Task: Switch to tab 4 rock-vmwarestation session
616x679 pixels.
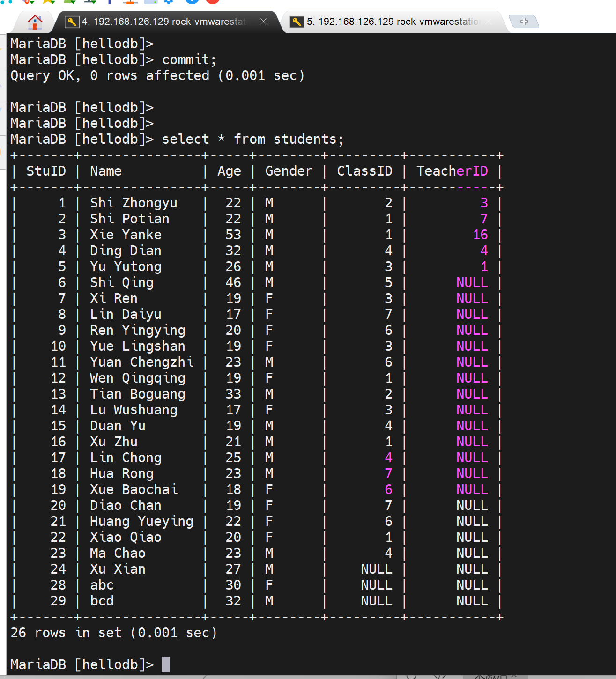Action: coord(164,22)
